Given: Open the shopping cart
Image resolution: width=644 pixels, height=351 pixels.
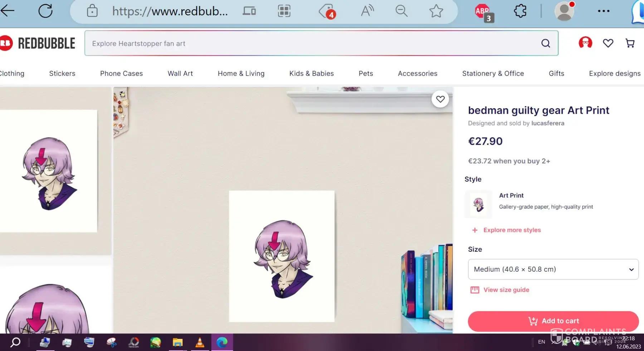Looking at the screenshot, I should point(630,43).
